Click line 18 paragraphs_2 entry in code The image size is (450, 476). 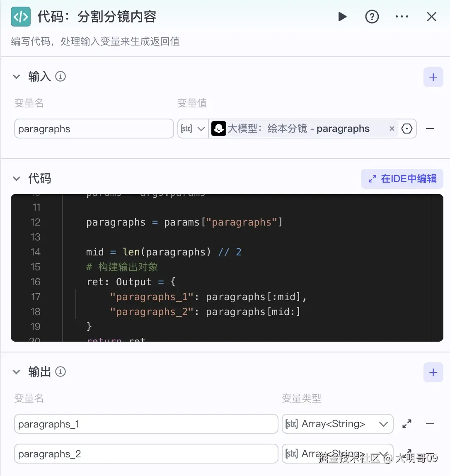tap(205, 312)
